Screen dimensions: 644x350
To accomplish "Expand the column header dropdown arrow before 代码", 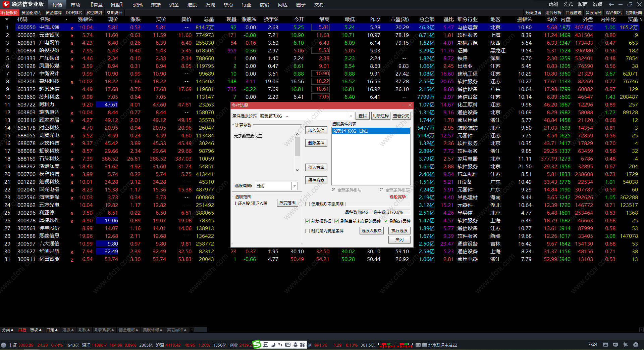I will pos(7,19).
